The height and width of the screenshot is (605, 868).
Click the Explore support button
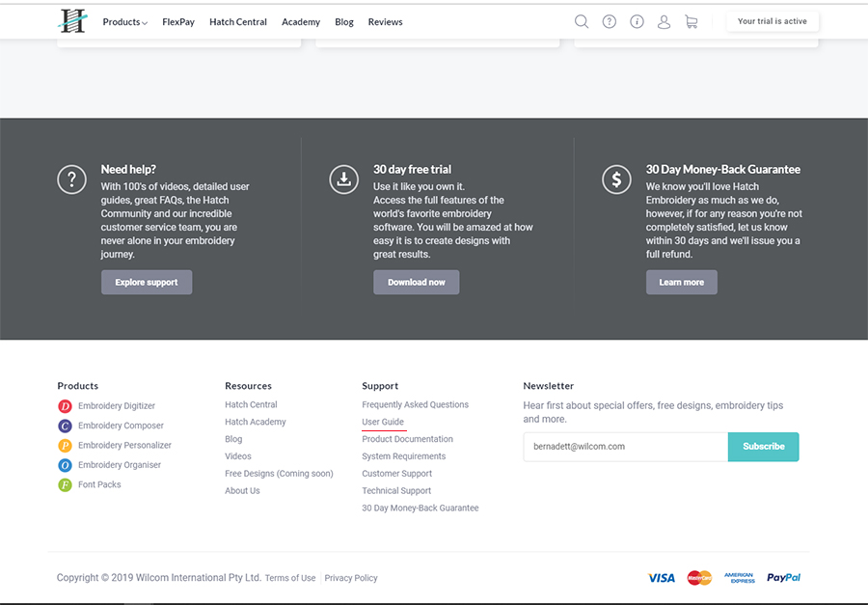(x=147, y=282)
